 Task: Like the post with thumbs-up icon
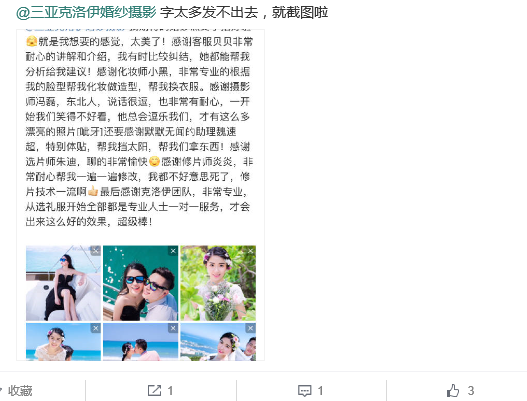point(453,391)
